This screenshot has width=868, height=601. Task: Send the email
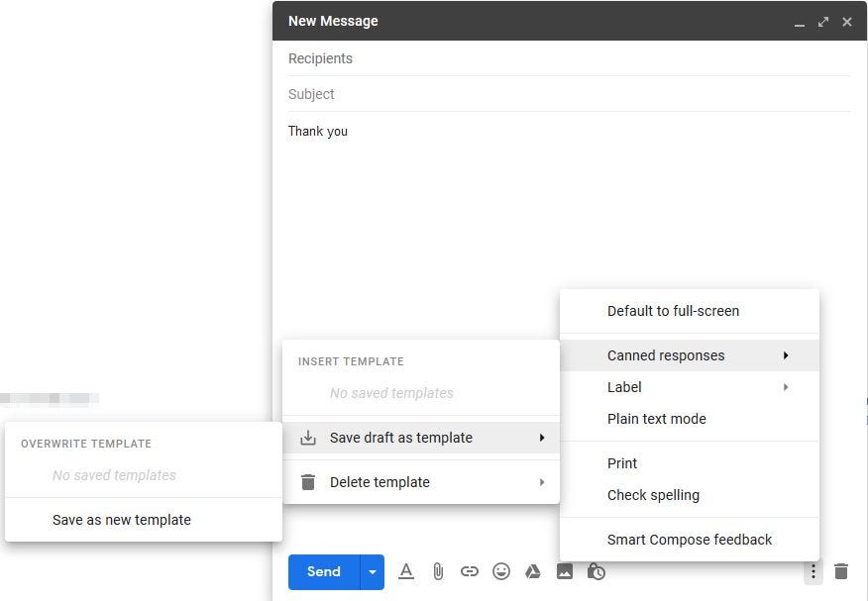[x=323, y=571]
